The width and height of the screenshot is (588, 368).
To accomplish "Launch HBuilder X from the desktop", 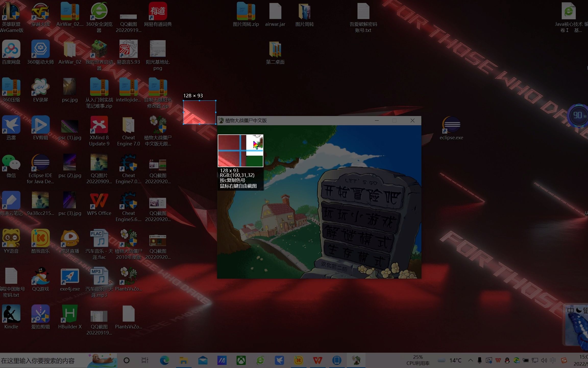I will point(70,317).
